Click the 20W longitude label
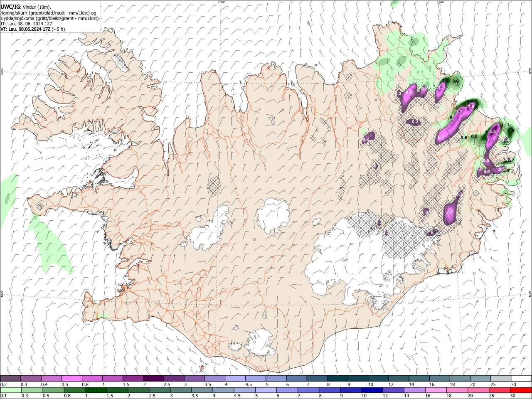Screen dimensions: 532x399 pyautogui.click(x=221, y=2)
